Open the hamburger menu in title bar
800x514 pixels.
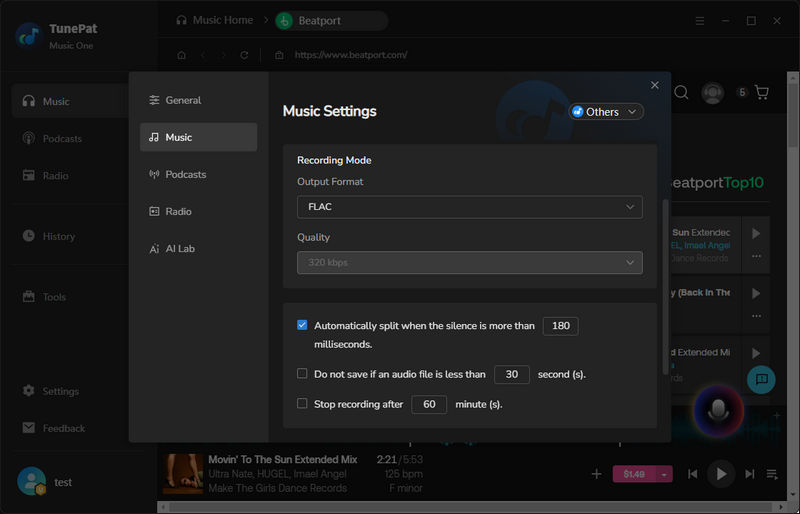point(700,21)
